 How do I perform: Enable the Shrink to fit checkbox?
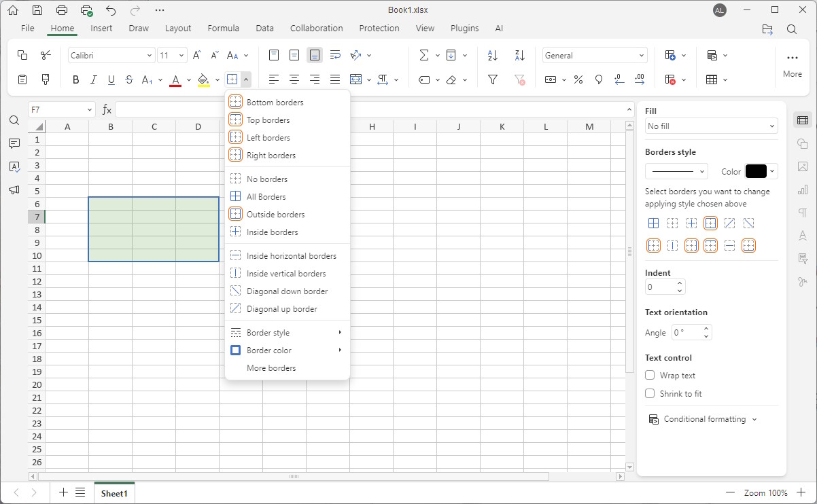coord(650,394)
